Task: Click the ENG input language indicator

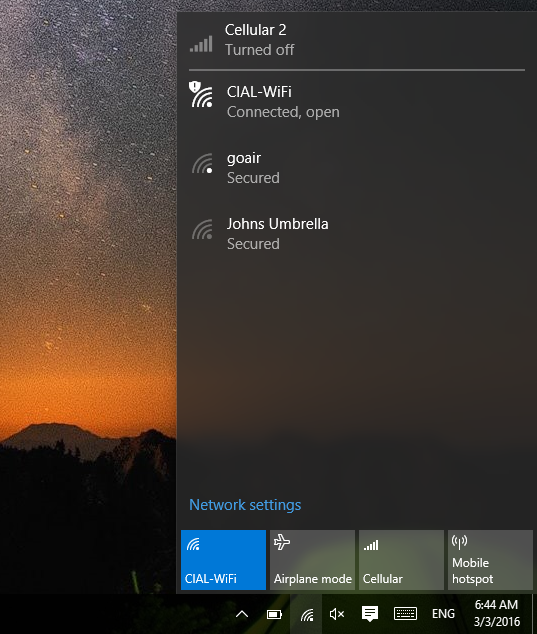Action: 443,614
